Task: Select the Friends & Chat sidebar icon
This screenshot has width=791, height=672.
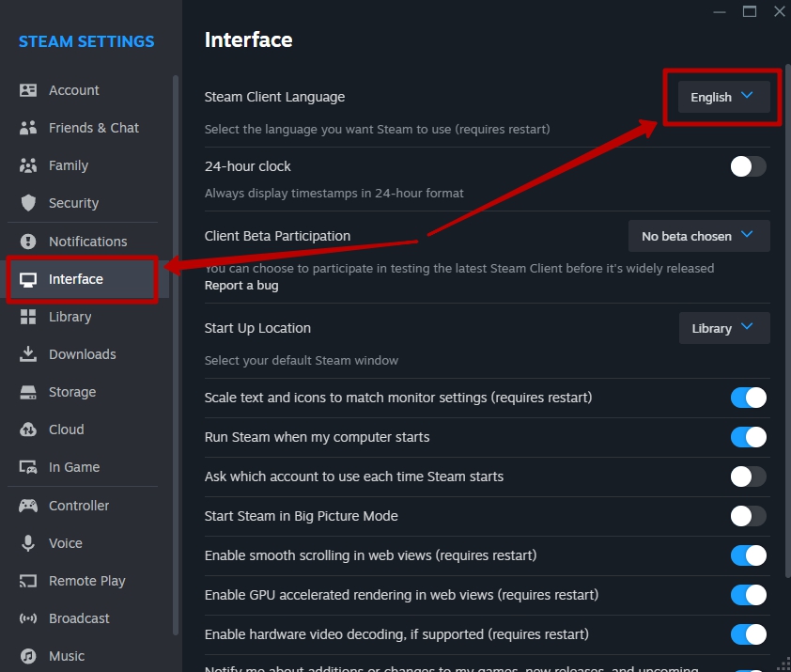Action: pyautogui.click(x=28, y=128)
